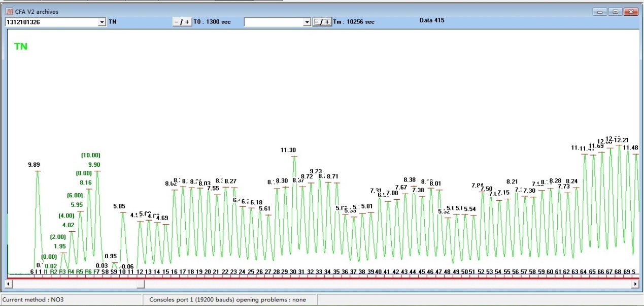Click the T0 : 1300 sec label

coord(212,22)
